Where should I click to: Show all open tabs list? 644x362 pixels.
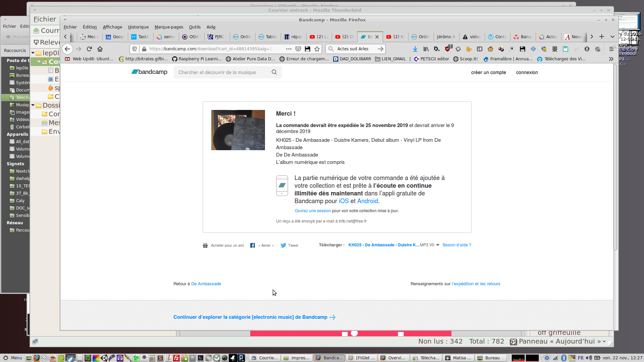(x=612, y=37)
